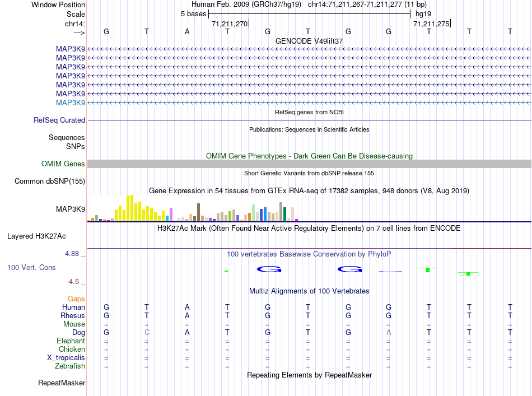Viewport: 532px width, 396px height.
Task: Click the faded 'C' base in the Dog row
Action: (x=147, y=333)
